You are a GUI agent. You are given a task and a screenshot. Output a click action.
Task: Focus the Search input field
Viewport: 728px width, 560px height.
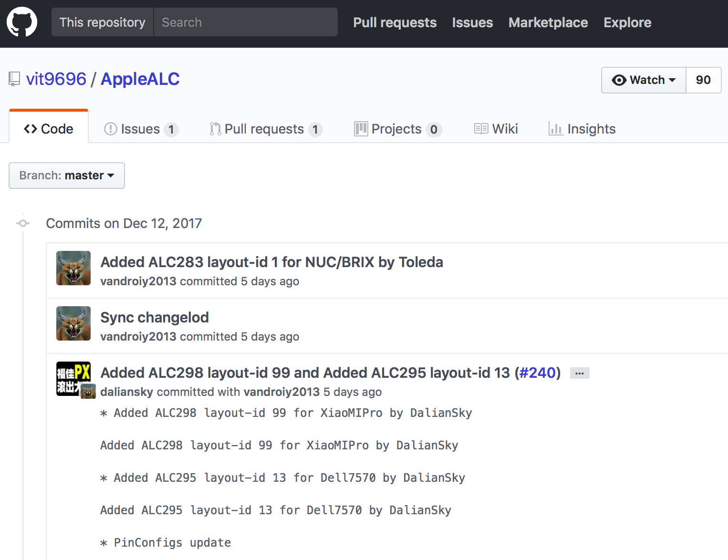click(x=246, y=22)
